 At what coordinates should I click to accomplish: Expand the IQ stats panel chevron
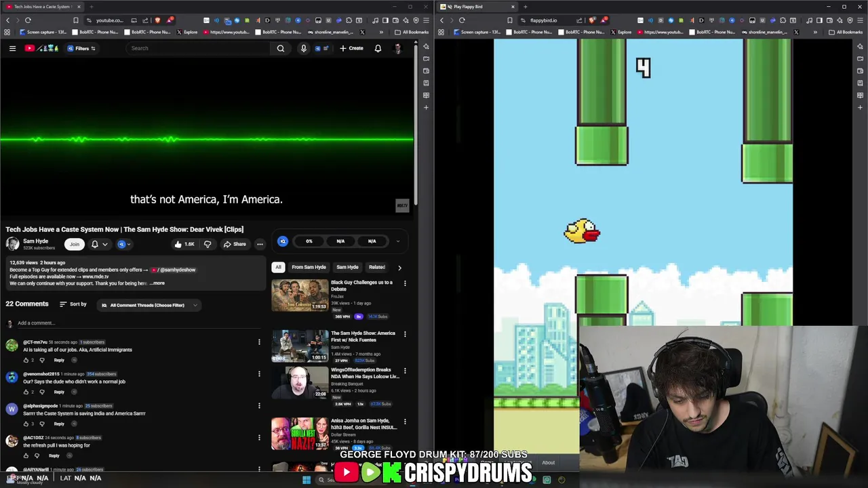tap(398, 241)
